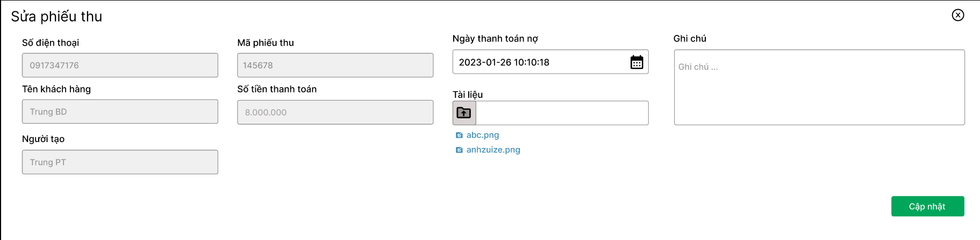
Task: Focus the Mã phiếu thu field
Action: 335,65
